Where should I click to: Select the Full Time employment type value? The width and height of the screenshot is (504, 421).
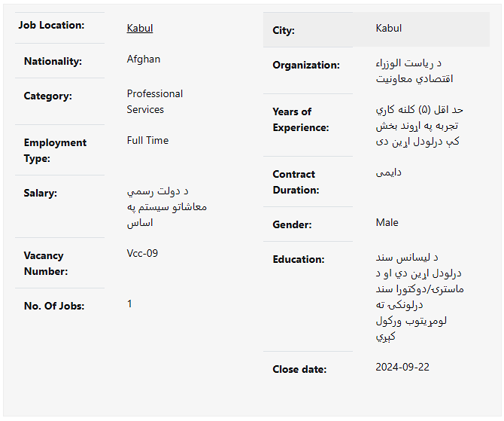point(147,141)
